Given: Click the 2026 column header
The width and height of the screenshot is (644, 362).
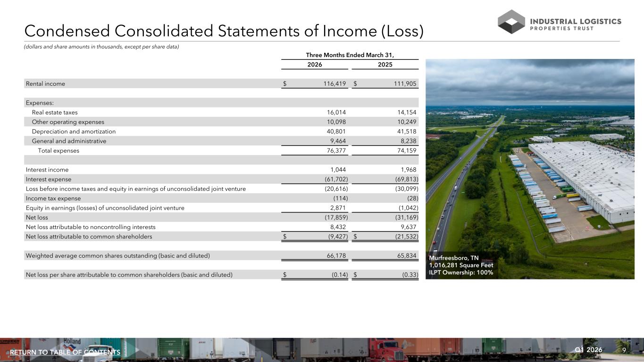Looking at the screenshot, I should click(315, 65).
